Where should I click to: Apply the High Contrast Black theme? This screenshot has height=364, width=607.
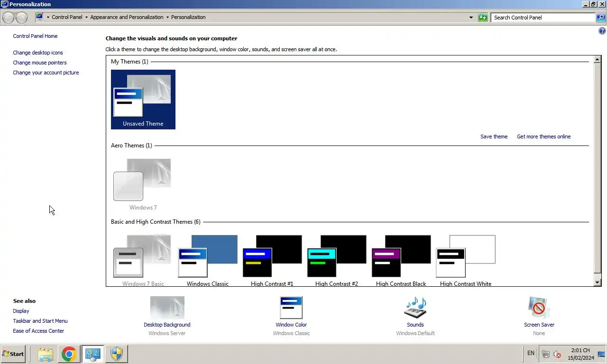(401, 260)
